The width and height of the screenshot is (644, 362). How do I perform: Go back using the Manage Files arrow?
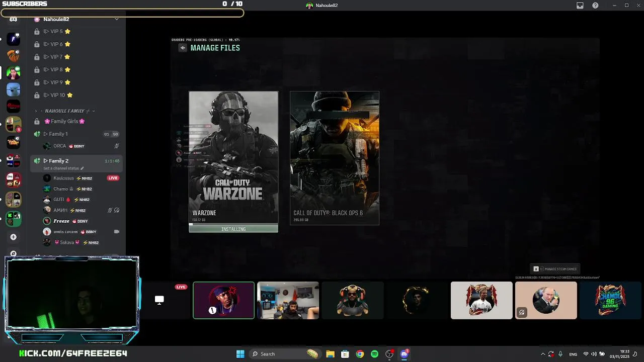(x=183, y=48)
